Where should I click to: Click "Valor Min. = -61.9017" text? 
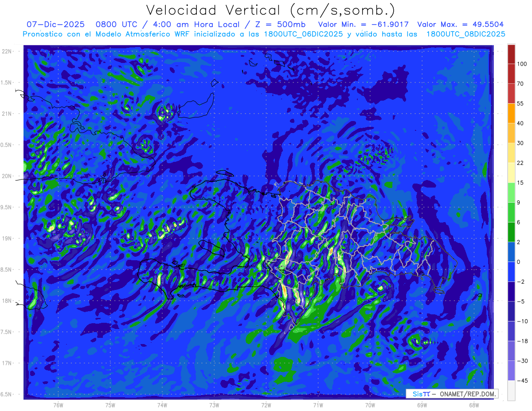coord(364,24)
